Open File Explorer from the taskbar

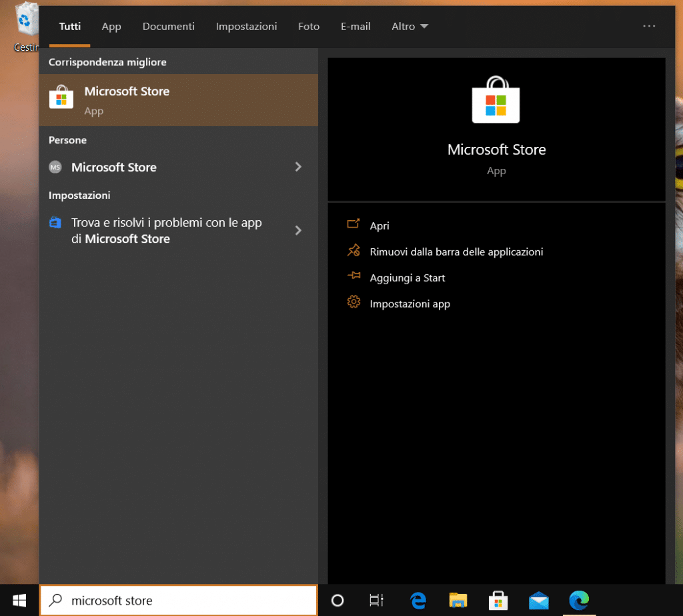(x=458, y=600)
